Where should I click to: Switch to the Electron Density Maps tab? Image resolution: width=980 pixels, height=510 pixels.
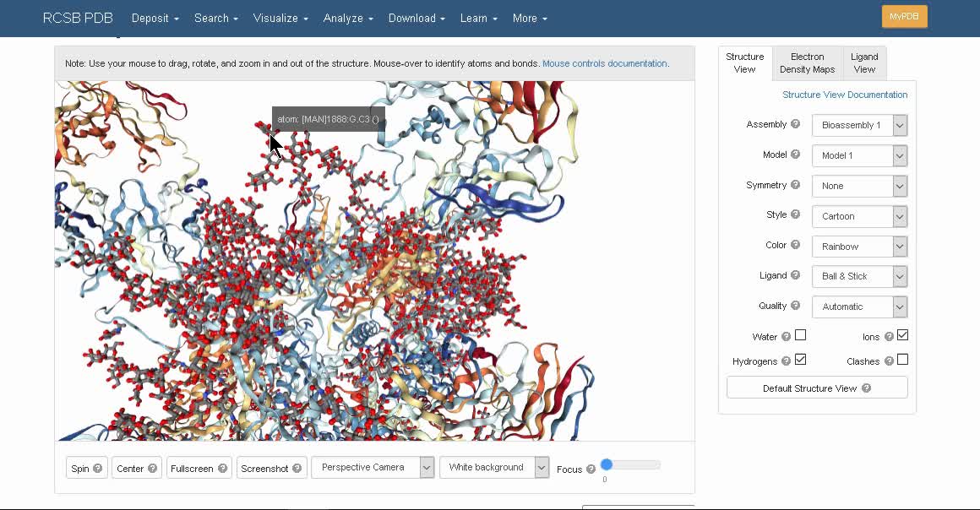click(x=807, y=63)
